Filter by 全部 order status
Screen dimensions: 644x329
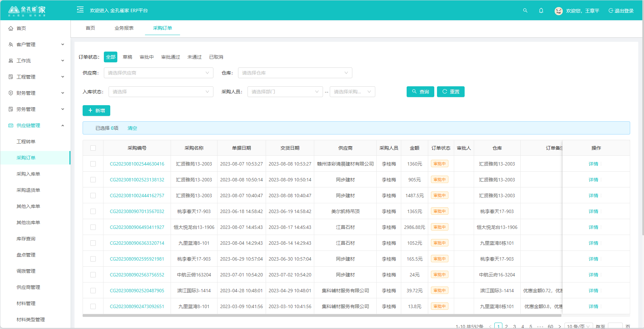point(111,57)
